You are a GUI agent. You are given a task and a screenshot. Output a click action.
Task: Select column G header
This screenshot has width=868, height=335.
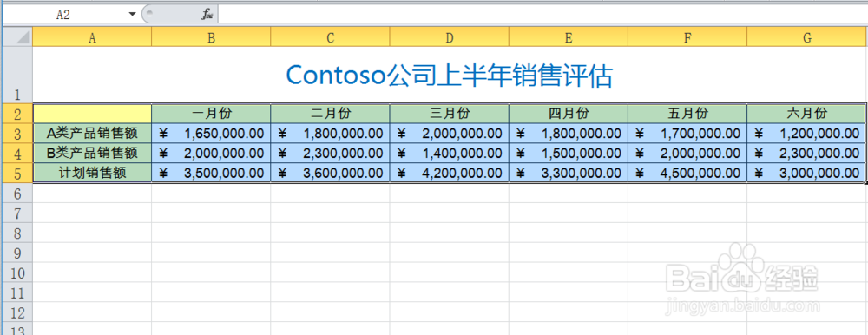(x=807, y=37)
